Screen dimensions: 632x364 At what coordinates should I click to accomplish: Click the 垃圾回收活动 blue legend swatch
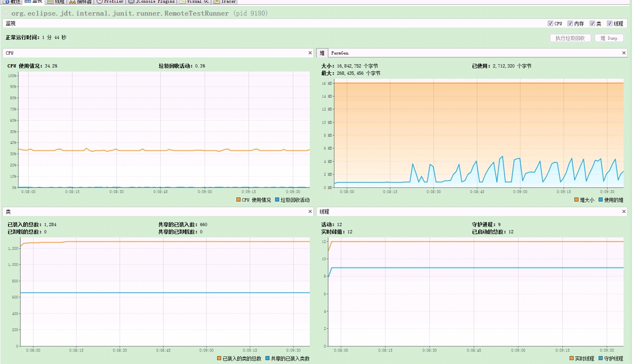277,200
